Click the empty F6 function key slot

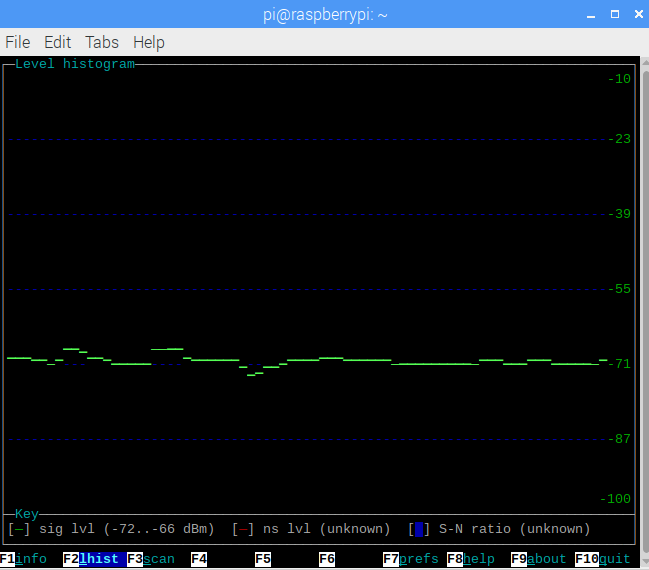click(327, 559)
